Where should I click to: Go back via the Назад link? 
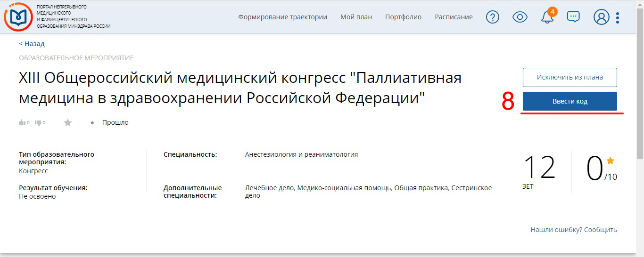pos(32,44)
